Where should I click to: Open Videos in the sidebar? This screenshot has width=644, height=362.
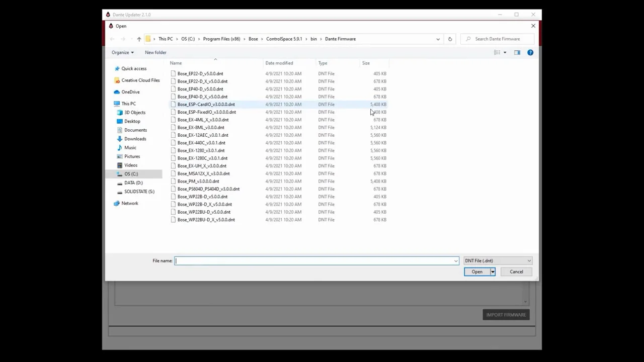coord(130,165)
